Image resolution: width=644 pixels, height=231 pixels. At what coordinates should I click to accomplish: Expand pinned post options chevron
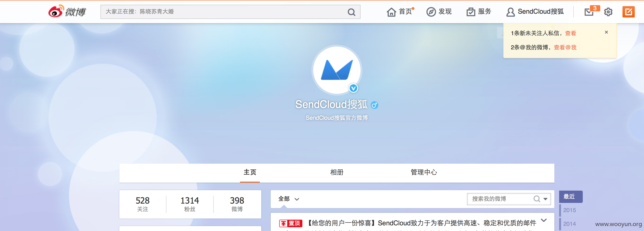coord(544,220)
